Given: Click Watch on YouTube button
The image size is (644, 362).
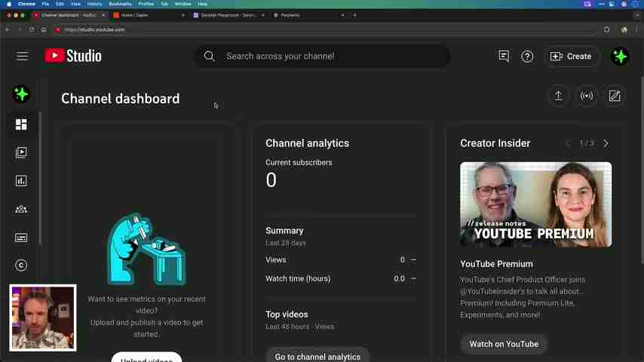Looking at the screenshot, I should (504, 345).
